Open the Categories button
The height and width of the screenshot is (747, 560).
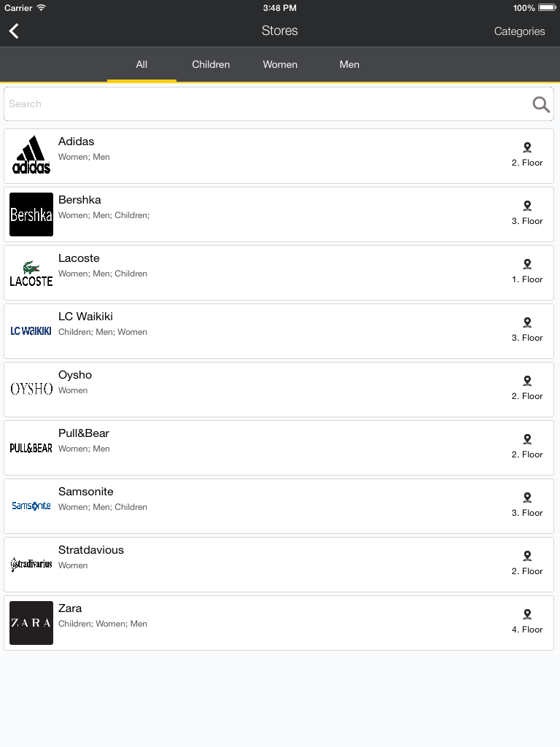pos(519,31)
